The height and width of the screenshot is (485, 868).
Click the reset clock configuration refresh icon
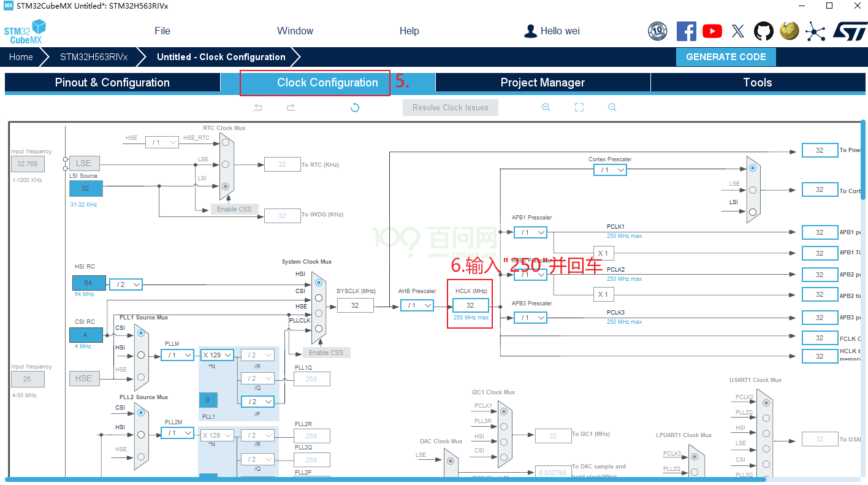354,107
